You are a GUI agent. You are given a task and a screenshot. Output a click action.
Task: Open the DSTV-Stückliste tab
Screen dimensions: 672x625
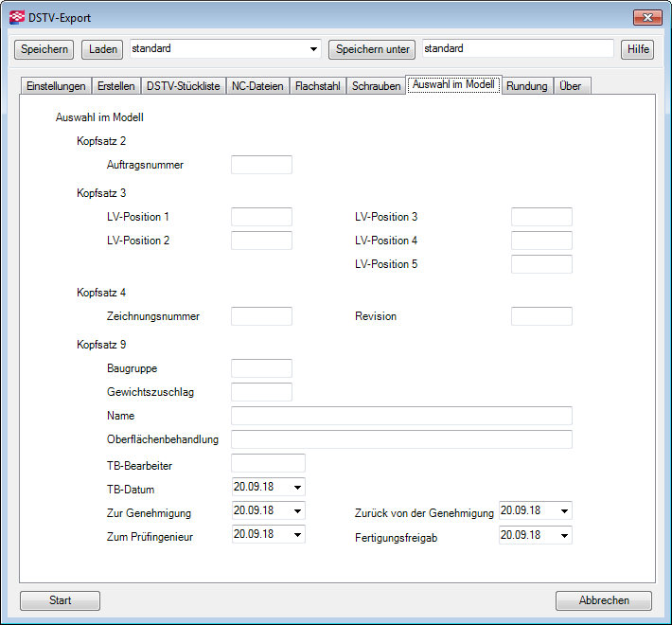pyautogui.click(x=184, y=86)
